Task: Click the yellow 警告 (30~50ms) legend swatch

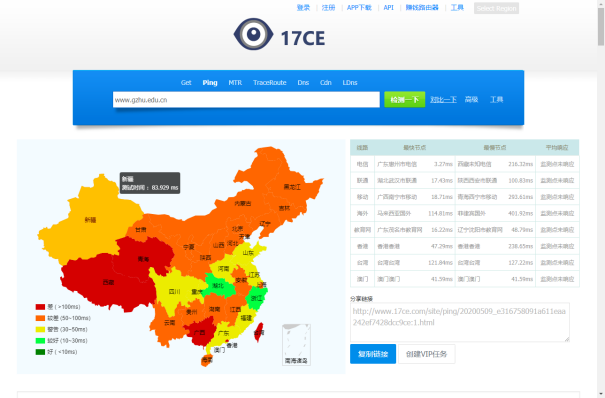Action: coord(41,329)
